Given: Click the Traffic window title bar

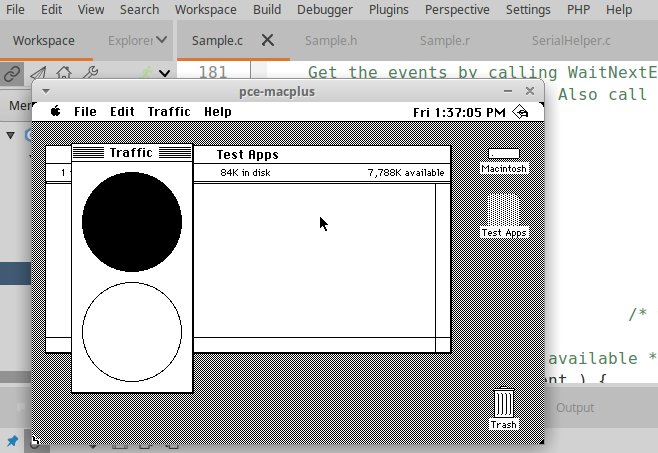Looking at the screenshot, I should pos(132,152).
